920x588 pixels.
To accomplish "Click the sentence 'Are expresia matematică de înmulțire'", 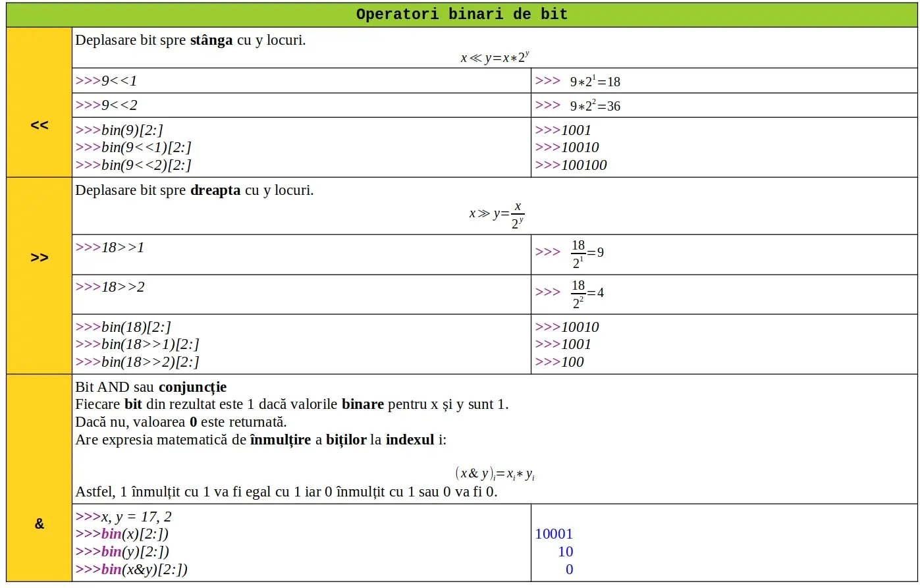I will (261, 440).
